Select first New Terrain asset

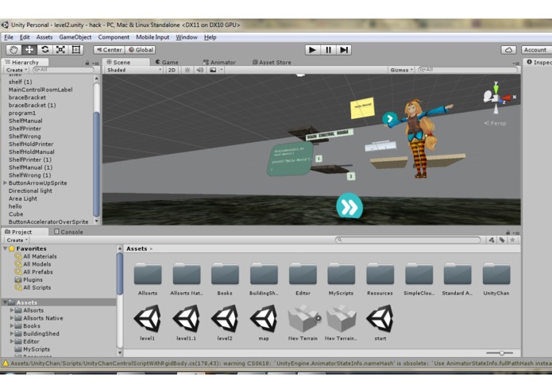[x=303, y=322]
